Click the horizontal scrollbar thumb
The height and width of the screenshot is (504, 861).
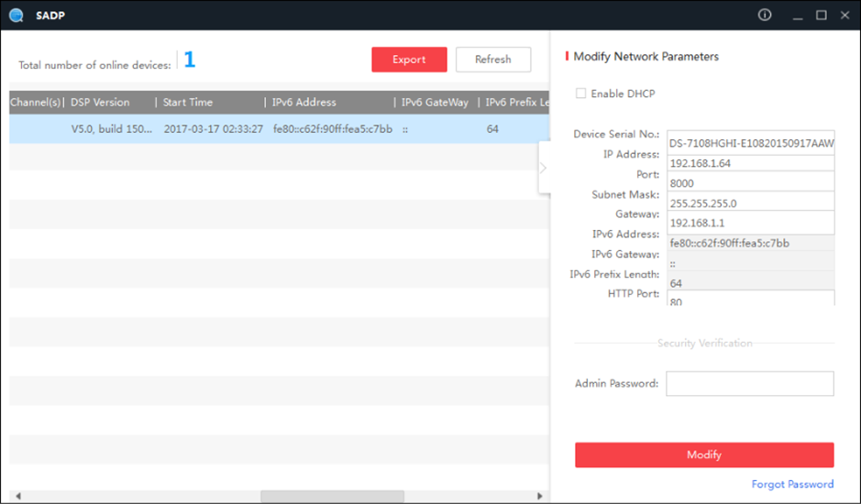point(332,496)
